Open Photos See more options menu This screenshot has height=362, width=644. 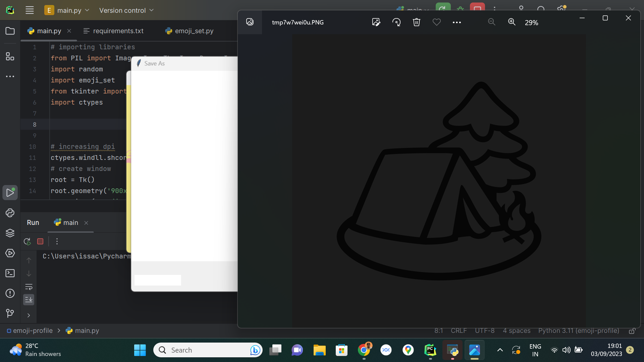tap(457, 22)
